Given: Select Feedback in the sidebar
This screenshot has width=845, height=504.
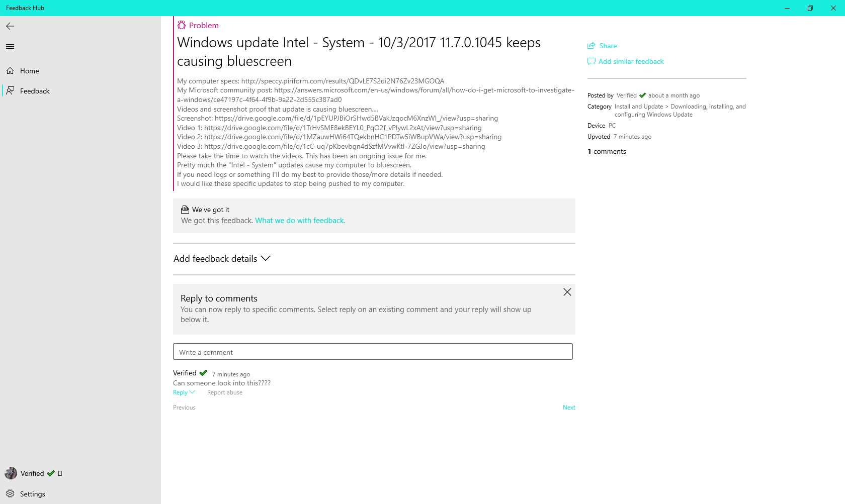Looking at the screenshot, I should pos(80,91).
